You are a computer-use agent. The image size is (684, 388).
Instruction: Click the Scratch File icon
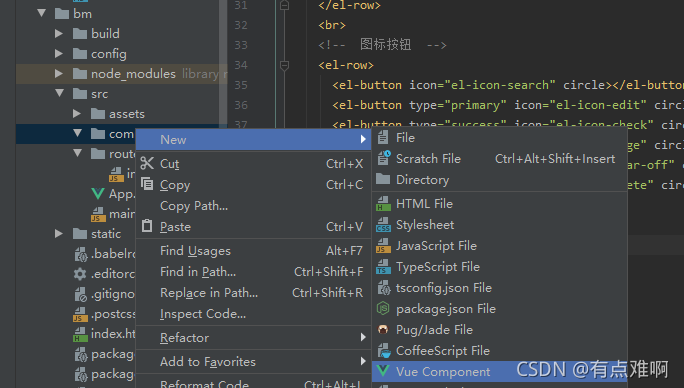tap(383, 158)
